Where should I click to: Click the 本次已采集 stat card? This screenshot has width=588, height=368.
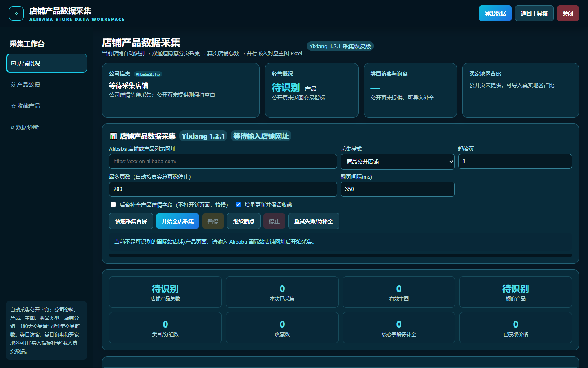282,292
